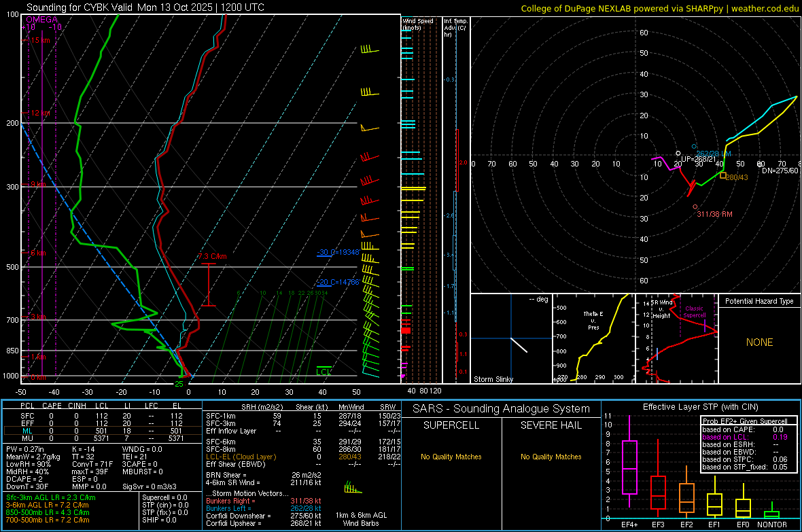Click the WNDG = 0.0 value
The height and width of the screenshot is (532, 802).
(142, 449)
